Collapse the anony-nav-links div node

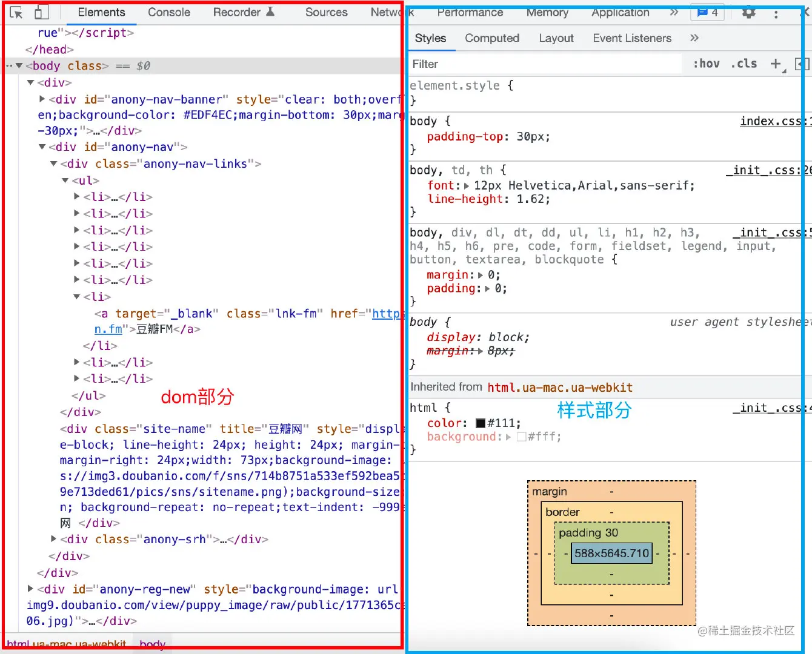point(53,163)
